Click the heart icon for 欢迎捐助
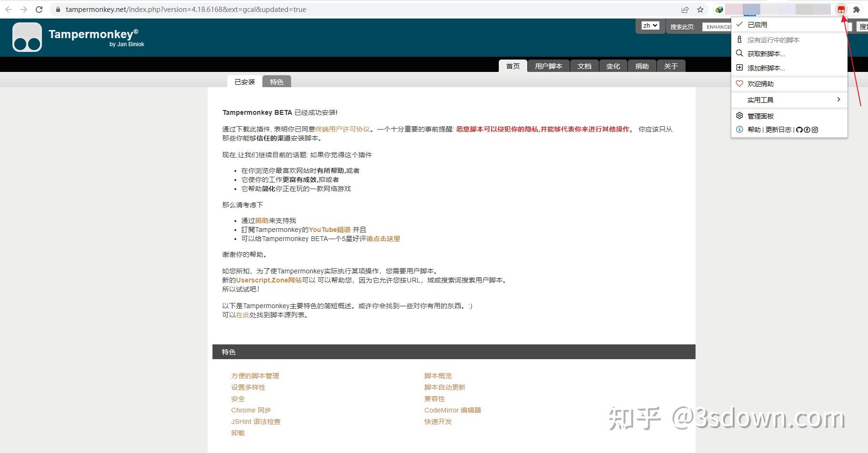This screenshot has width=868, height=453. point(760,83)
